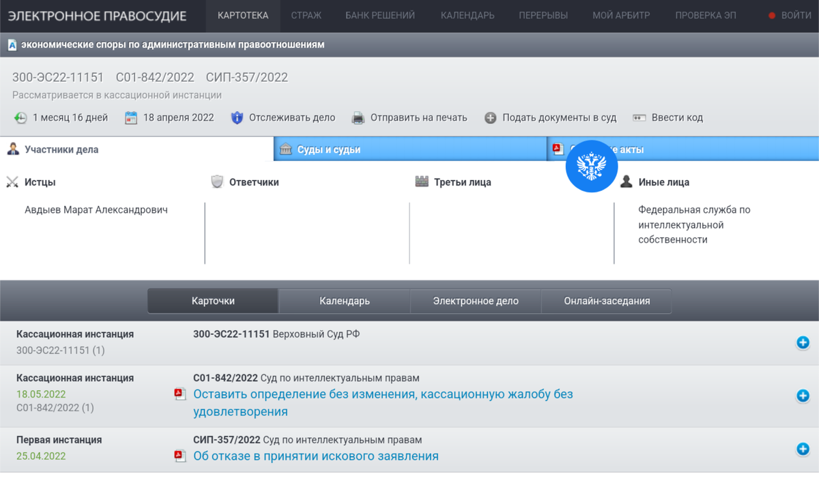Click Ввести код link
Viewport: 819px width, 504px height.
coord(677,118)
